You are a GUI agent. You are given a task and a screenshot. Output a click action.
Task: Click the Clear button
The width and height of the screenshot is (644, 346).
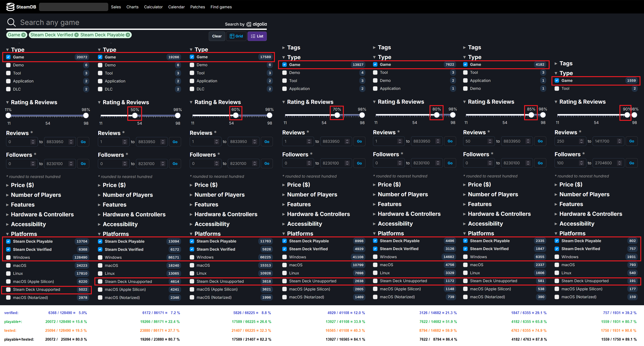[217, 36]
